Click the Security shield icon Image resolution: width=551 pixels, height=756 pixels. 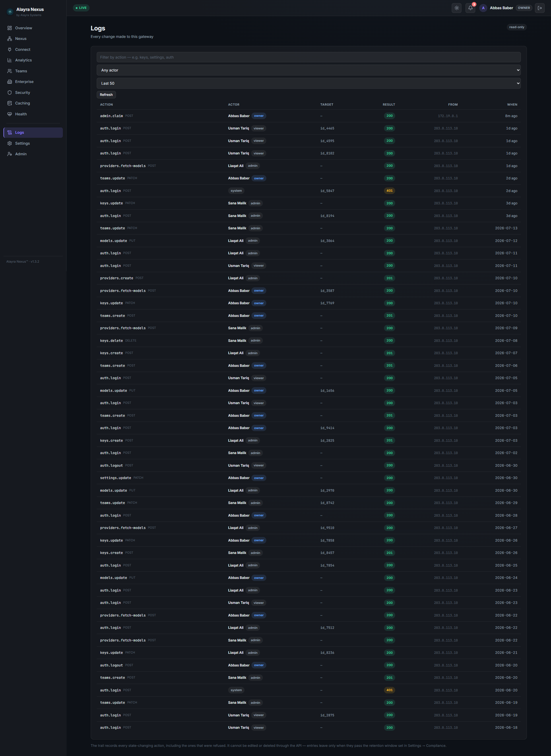pyautogui.click(x=10, y=92)
